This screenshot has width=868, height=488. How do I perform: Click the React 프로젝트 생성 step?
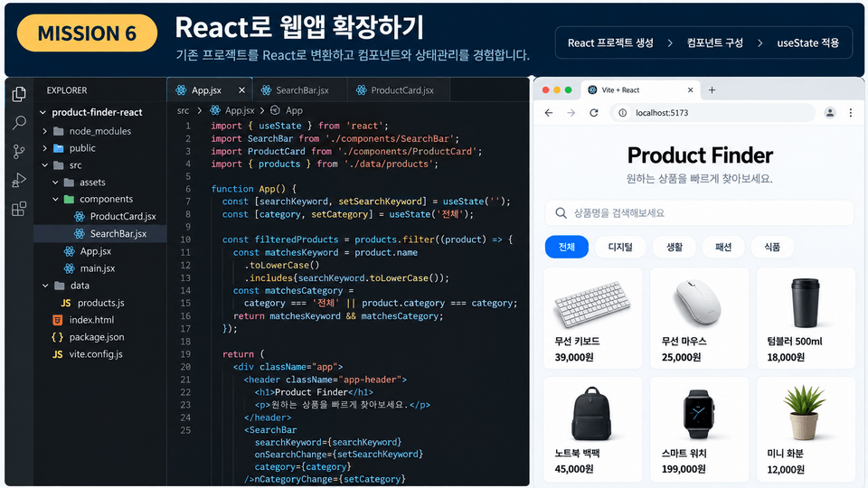coord(610,43)
